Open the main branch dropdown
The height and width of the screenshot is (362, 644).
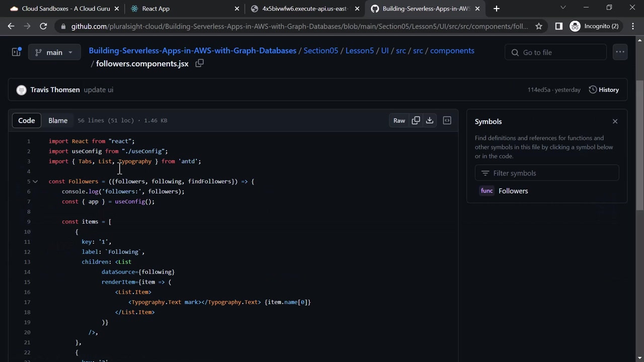(54, 52)
